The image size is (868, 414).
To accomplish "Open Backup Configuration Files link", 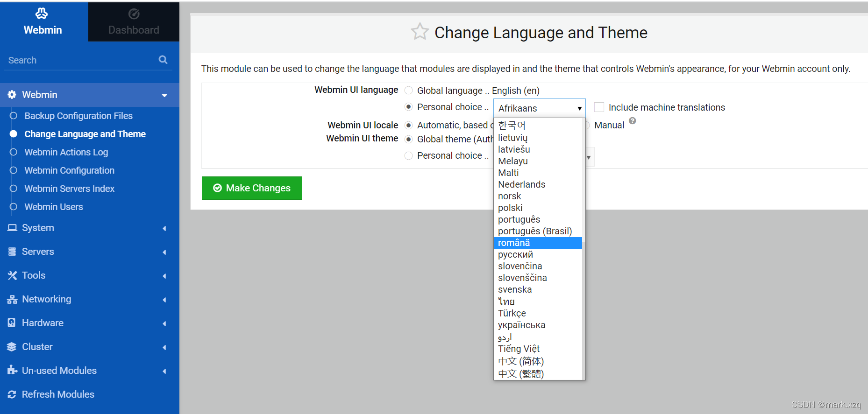I will [x=78, y=116].
